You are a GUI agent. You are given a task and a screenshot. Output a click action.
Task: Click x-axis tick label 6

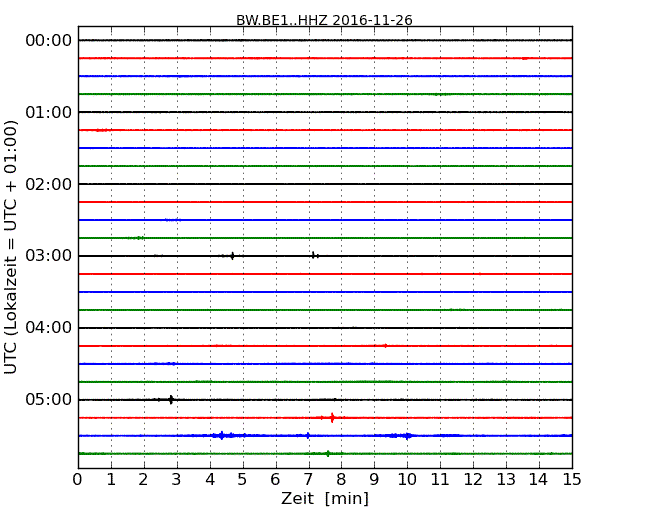275,480
